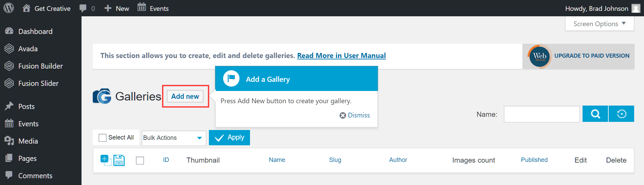Click the save floppy disk icon in table header

[x=119, y=160]
